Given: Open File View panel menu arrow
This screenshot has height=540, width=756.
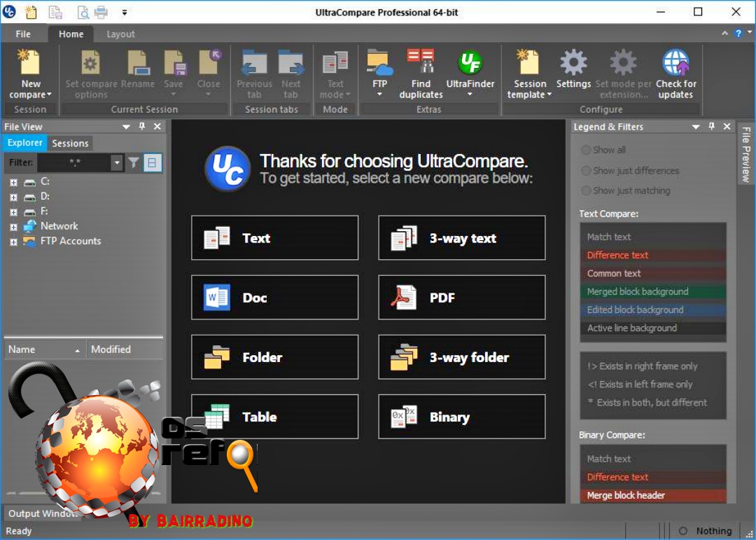Looking at the screenshot, I should pyautogui.click(x=126, y=127).
